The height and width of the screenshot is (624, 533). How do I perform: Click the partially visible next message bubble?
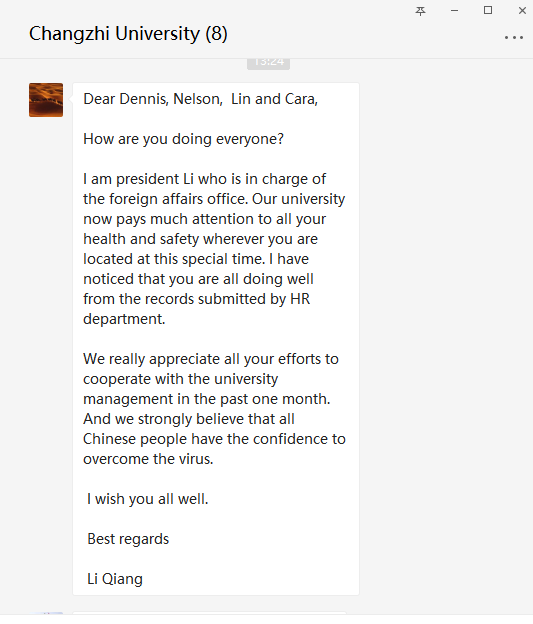click(x=209, y=613)
